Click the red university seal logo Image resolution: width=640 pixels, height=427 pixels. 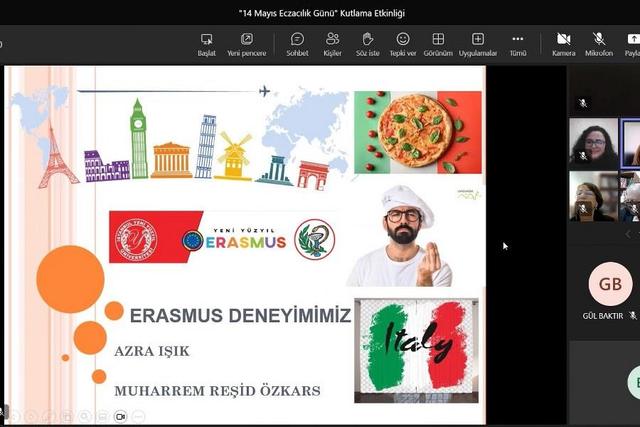[x=136, y=239]
